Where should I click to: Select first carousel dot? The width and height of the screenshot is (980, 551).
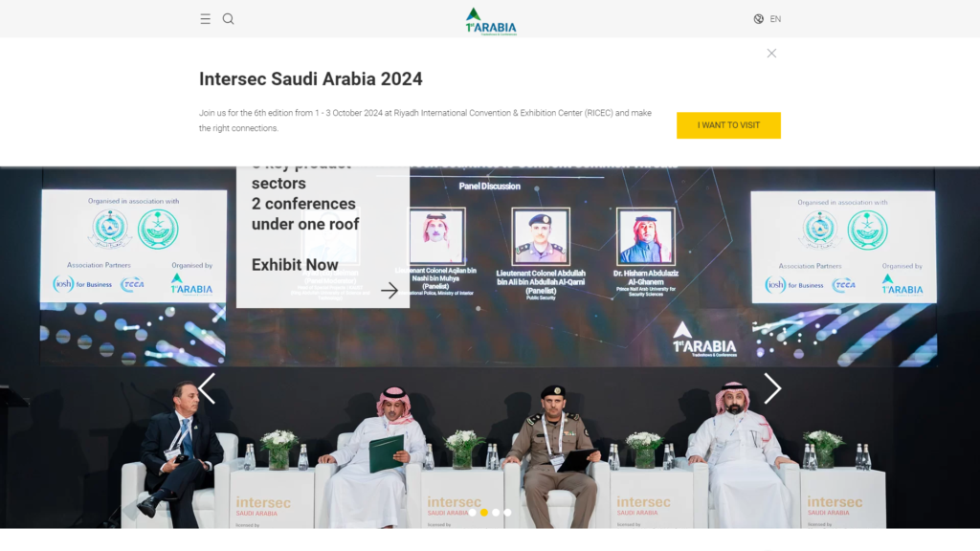pos(473,513)
